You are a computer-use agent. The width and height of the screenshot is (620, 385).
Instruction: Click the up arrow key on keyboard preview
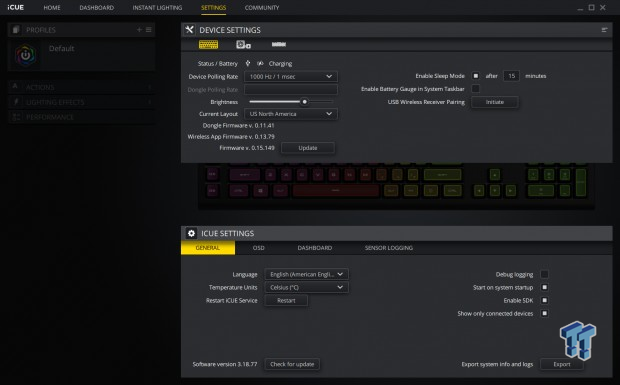pyautogui.click(x=495, y=174)
